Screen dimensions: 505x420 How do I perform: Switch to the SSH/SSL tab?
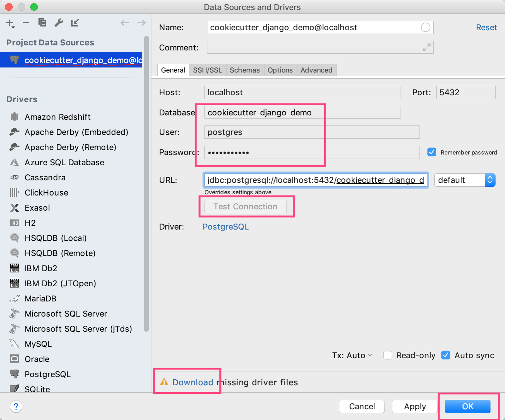point(208,70)
